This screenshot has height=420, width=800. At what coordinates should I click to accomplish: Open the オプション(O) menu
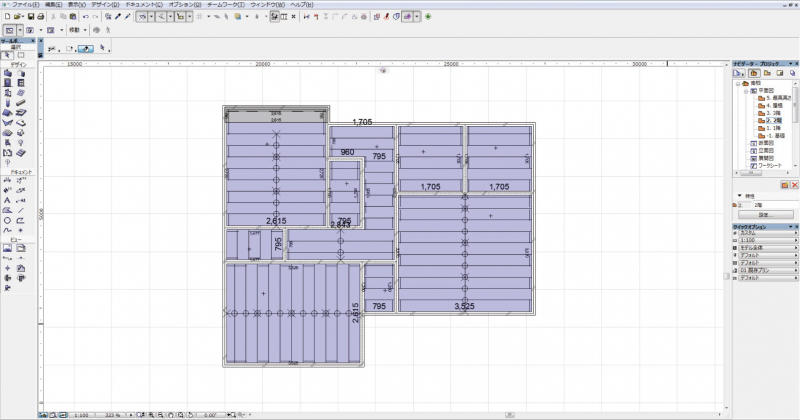(185, 5)
